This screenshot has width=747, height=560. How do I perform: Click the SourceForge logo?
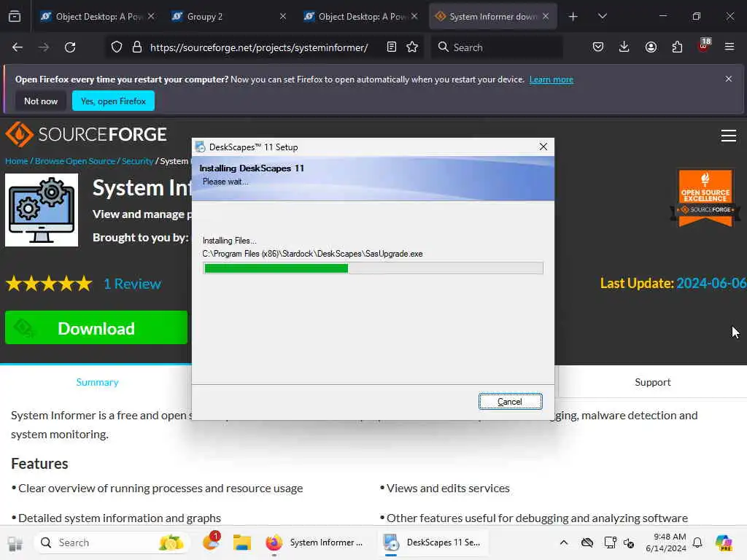pos(86,134)
